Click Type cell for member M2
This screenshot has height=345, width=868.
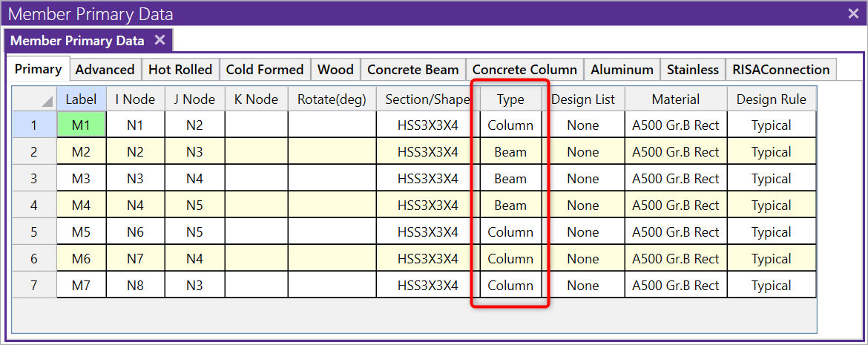[x=510, y=152]
